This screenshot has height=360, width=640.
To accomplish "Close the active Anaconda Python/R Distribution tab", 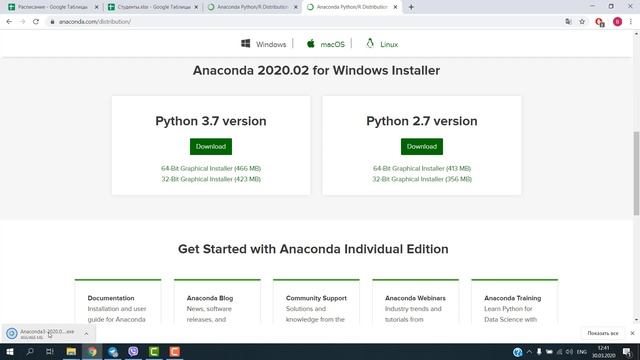I will coord(395,7).
